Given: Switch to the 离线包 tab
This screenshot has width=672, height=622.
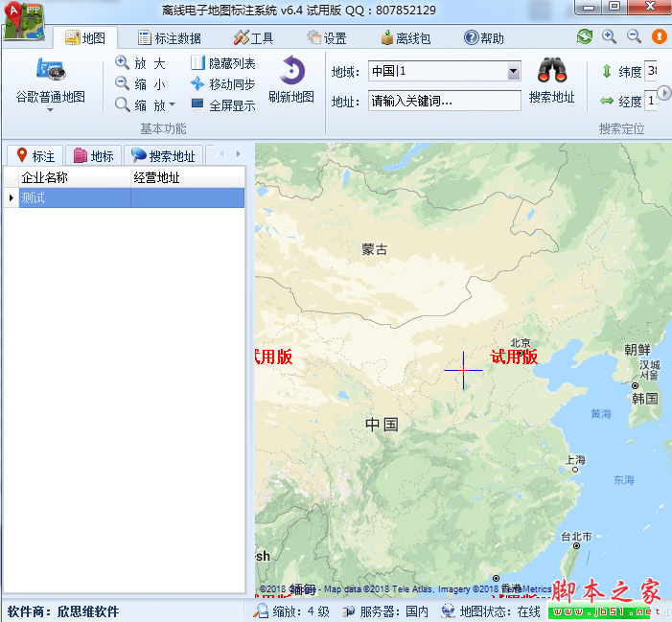Looking at the screenshot, I should tap(406, 38).
